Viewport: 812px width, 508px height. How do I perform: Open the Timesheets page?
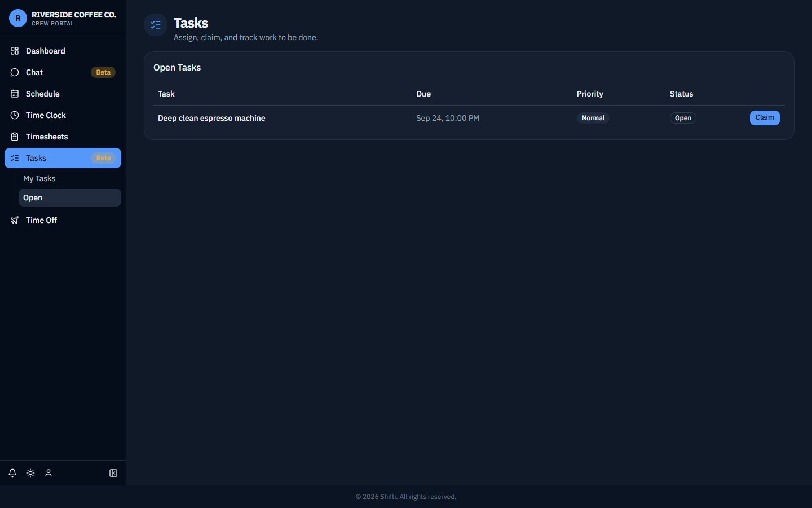tap(63, 137)
